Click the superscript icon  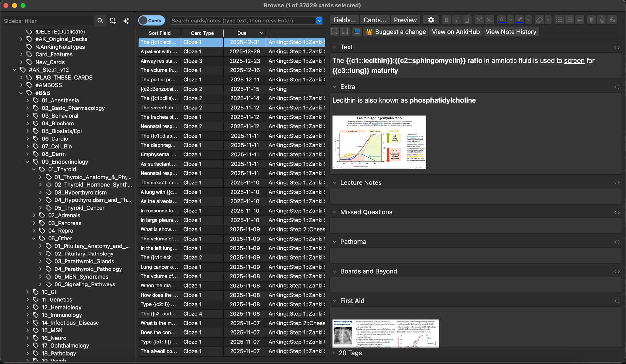click(479, 20)
